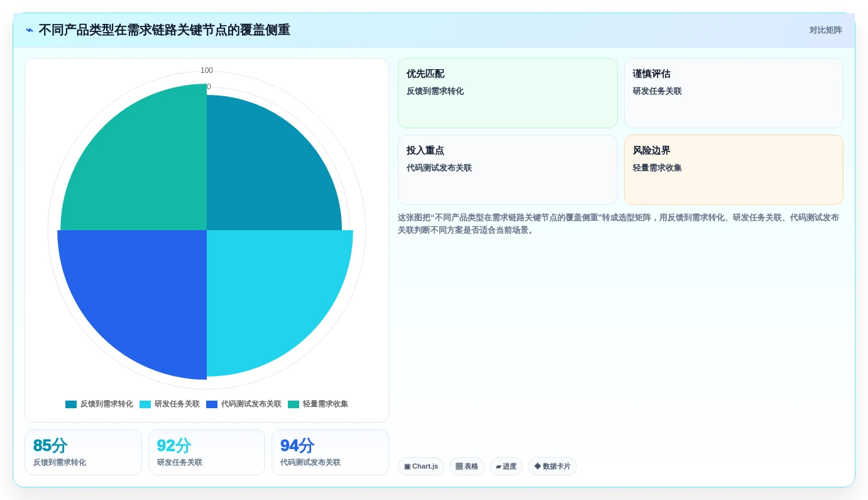Screen dimensions: 868x500
Task: Click the 数据卡片 tag chip
Action: point(552,467)
